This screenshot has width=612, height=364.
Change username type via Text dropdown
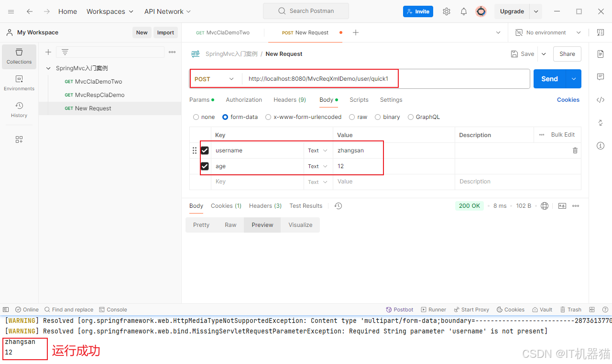click(317, 150)
